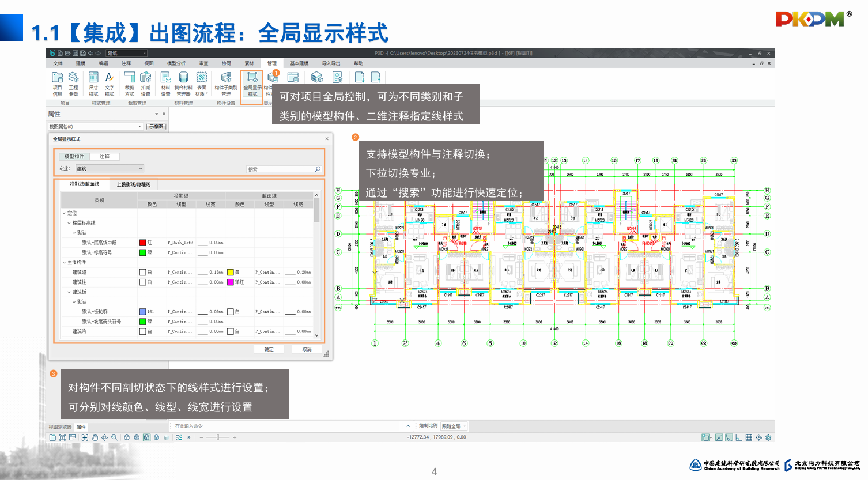This screenshot has width=868, height=480.
Task: Open the 模型分析 ribbon tab
Action: pyautogui.click(x=176, y=63)
